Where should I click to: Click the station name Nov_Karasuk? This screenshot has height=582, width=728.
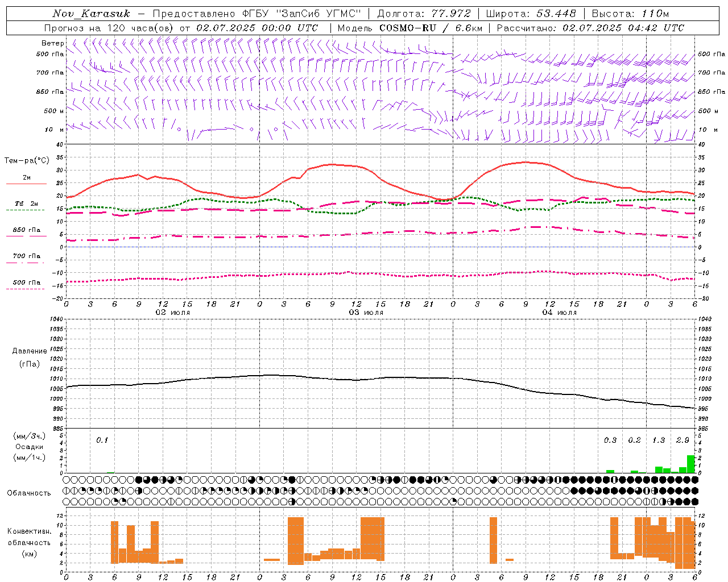(91, 14)
